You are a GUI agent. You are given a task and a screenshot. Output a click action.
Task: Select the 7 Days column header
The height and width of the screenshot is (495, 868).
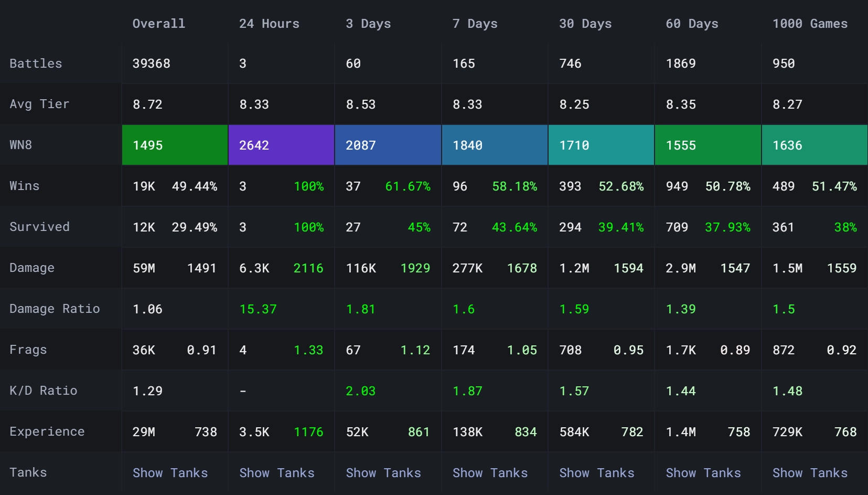[475, 24]
